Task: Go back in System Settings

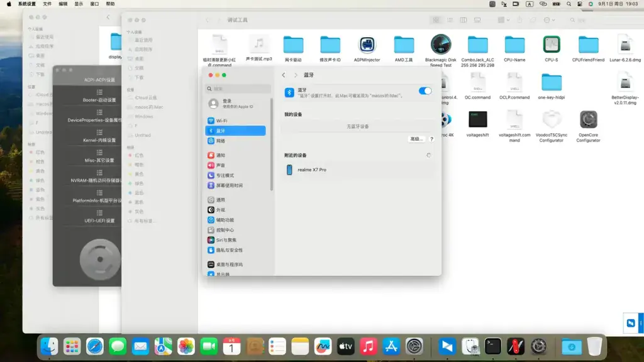Action: pos(284,75)
